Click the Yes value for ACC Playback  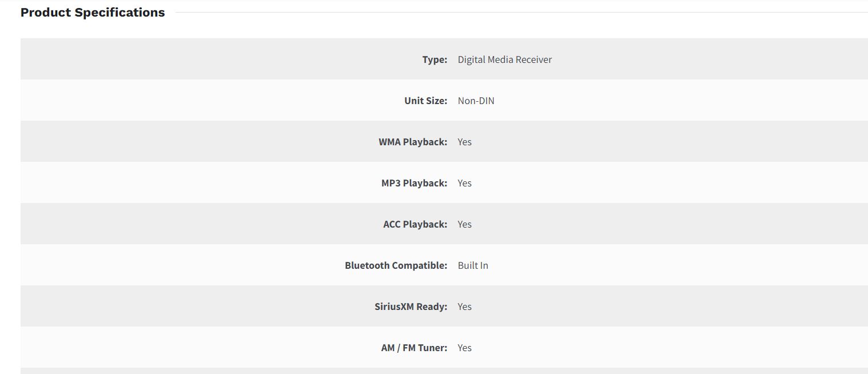[464, 224]
